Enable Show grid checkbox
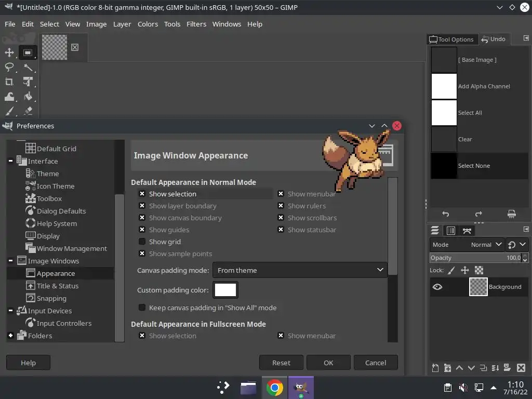The height and width of the screenshot is (399, 532). click(x=142, y=242)
